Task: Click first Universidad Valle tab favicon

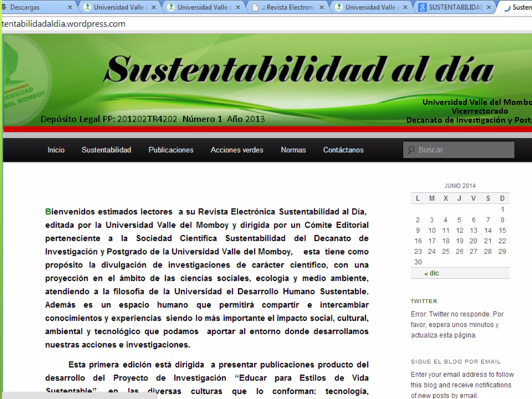Action: click(x=88, y=8)
